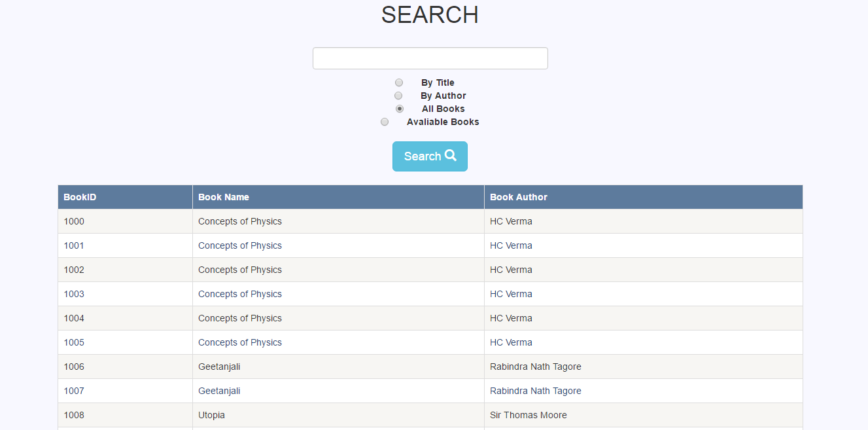Click the Book Author column header

point(644,197)
